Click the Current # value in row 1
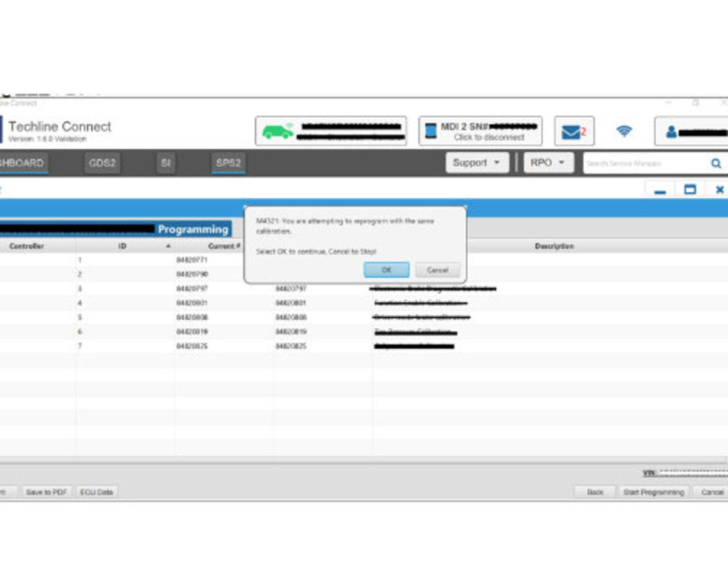Screen dimensions: 728x583 192,260
